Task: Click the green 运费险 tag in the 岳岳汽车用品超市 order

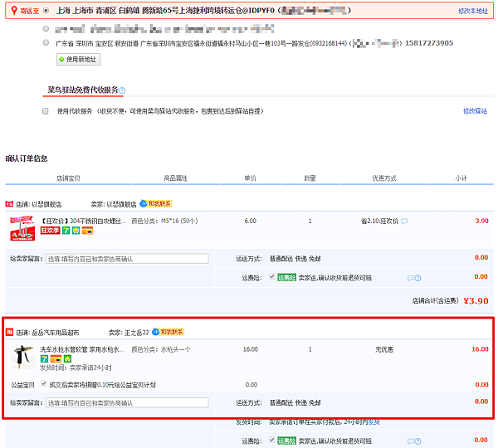Action: pos(287,441)
